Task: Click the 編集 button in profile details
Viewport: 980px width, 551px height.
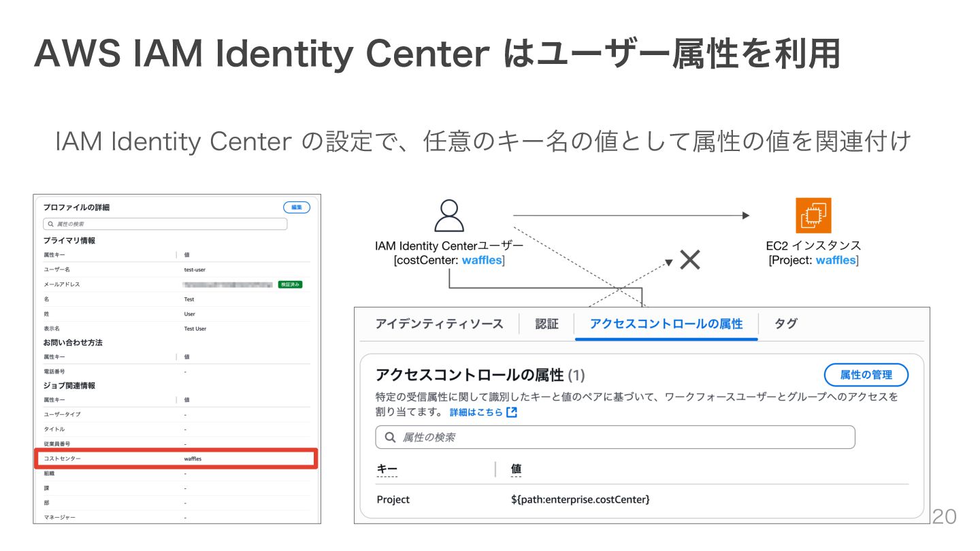Action: click(297, 207)
